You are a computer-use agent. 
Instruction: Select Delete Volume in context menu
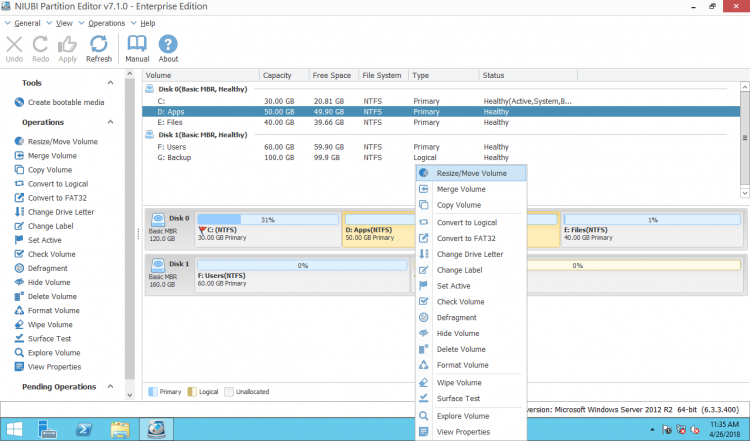471,349
